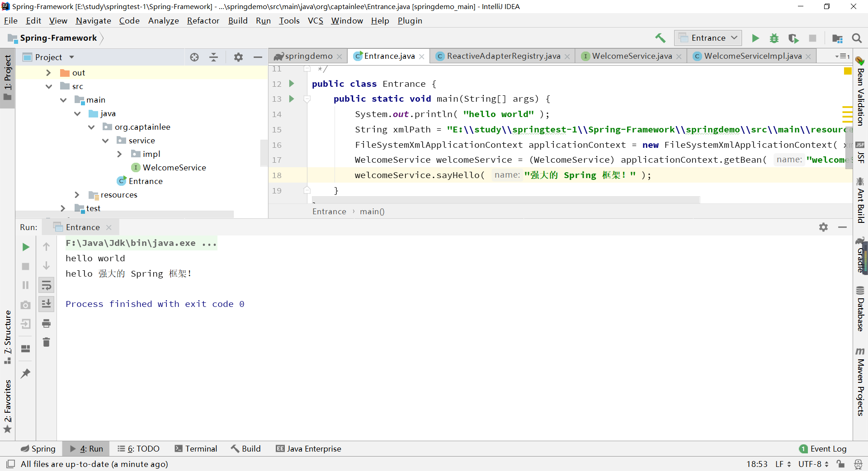Show hidden editor tabs list
Screen dimensions: 868x471
coord(842,56)
